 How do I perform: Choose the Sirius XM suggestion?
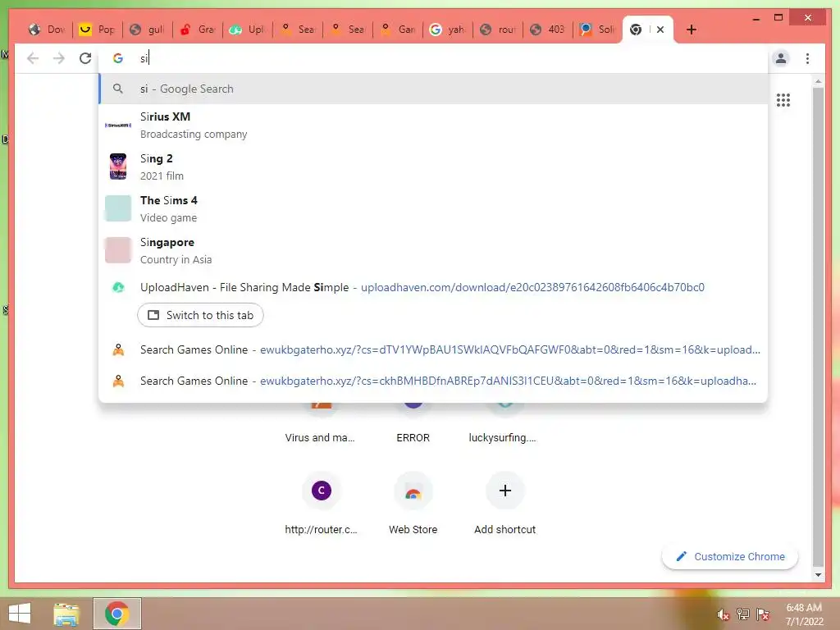433,125
